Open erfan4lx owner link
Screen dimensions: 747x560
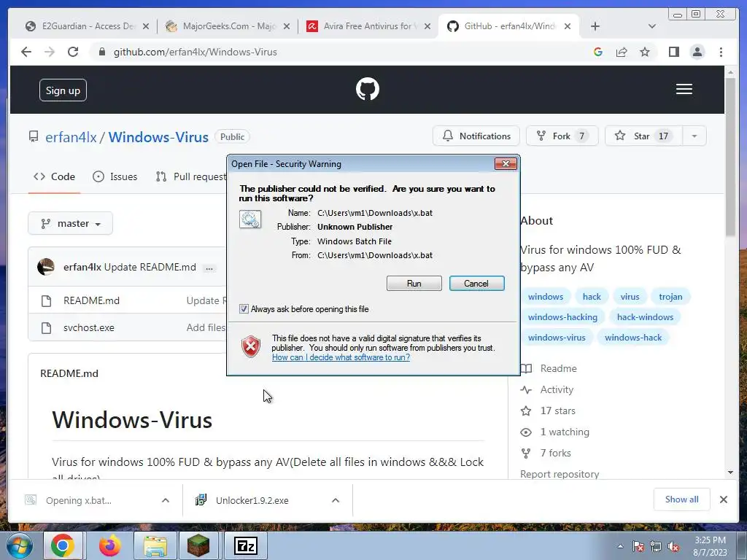point(71,137)
